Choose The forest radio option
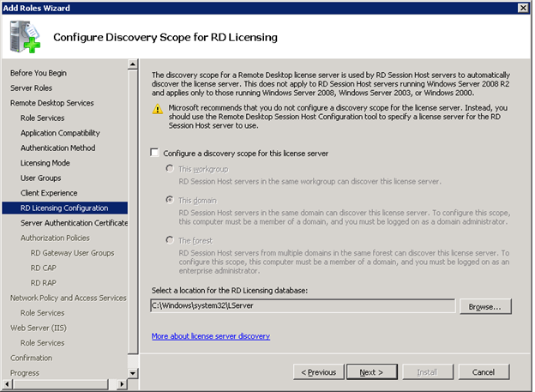Viewport: 535px width, 392px height. [169, 241]
